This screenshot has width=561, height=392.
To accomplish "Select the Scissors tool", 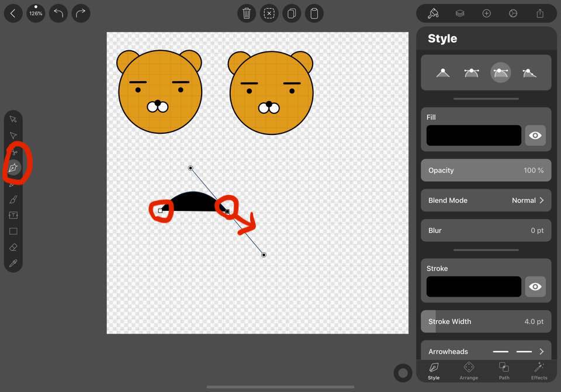I will click(14, 152).
